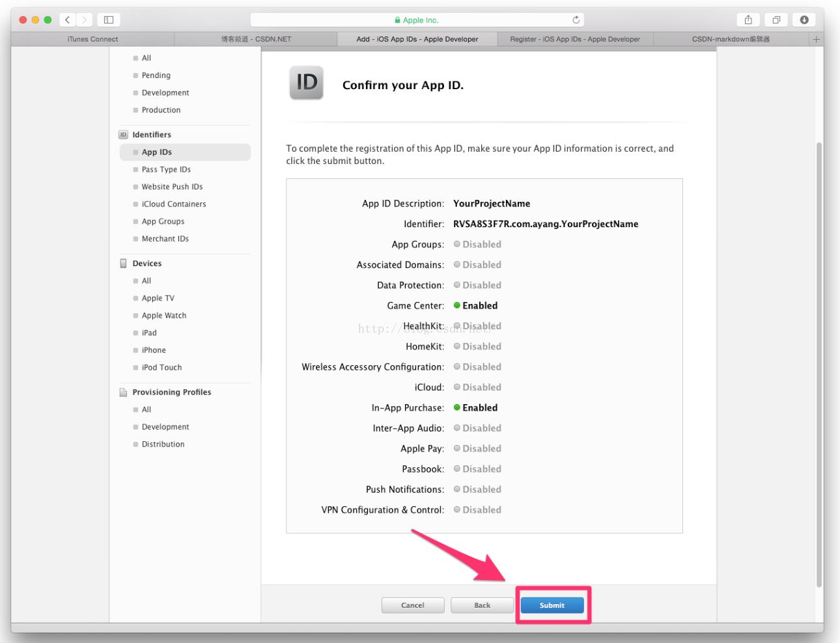Select App IDs in sidebar

pos(185,152)
